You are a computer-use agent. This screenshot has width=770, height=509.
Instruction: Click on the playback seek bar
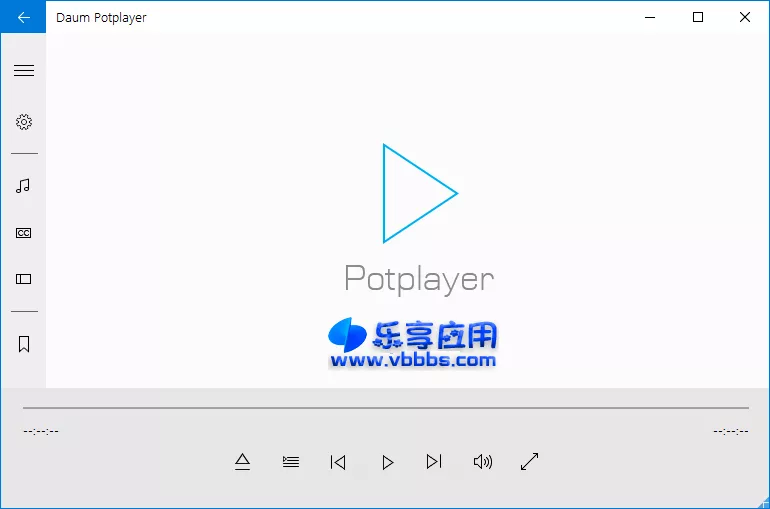(x=385, y=407)
